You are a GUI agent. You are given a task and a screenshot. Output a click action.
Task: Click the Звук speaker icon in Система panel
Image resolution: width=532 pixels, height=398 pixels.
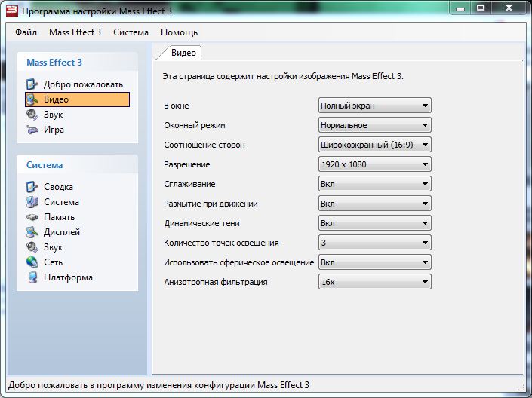pos(32,247)
